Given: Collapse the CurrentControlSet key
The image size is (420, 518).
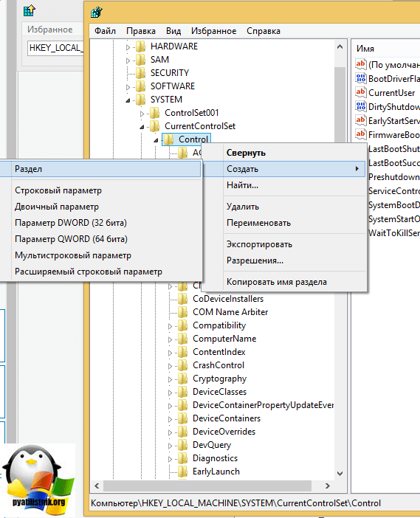Looking at the screenshot, I should click(x=142, y=127).
